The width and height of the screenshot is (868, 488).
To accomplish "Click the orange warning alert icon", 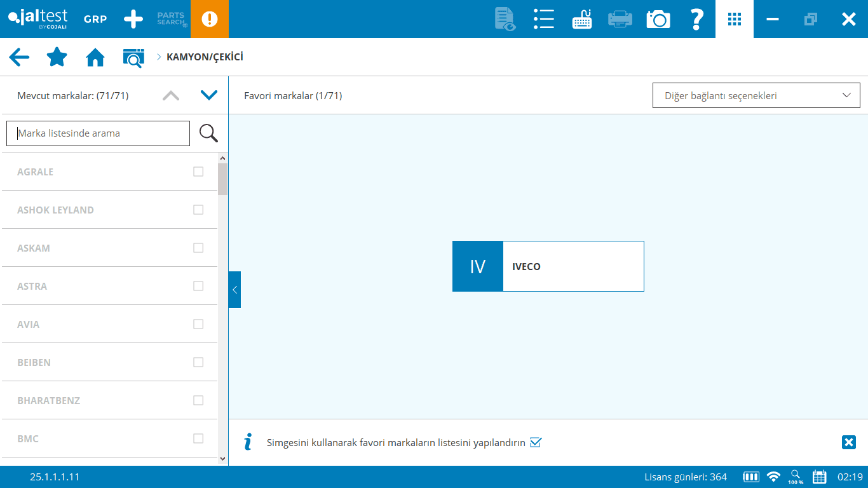I will (209, 19).
